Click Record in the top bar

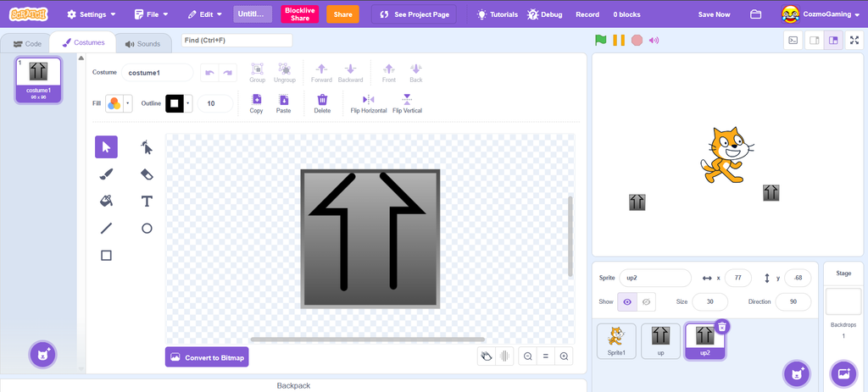(x=587, y=14)
